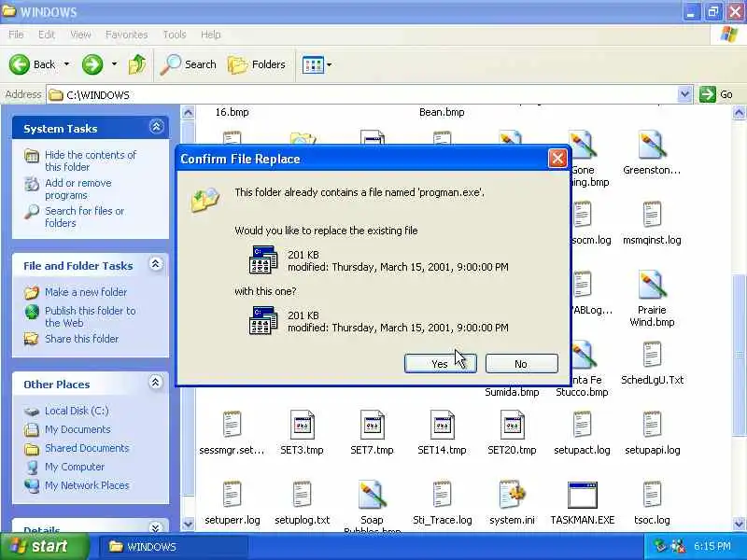Select the SET3.tmp file icon

pos(302,425)
